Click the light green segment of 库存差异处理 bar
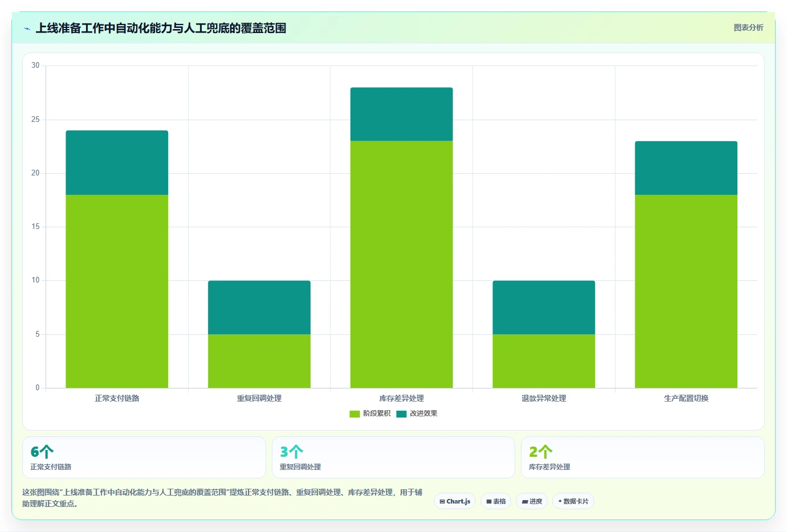The image size is (787, 532). pos(402,264)
